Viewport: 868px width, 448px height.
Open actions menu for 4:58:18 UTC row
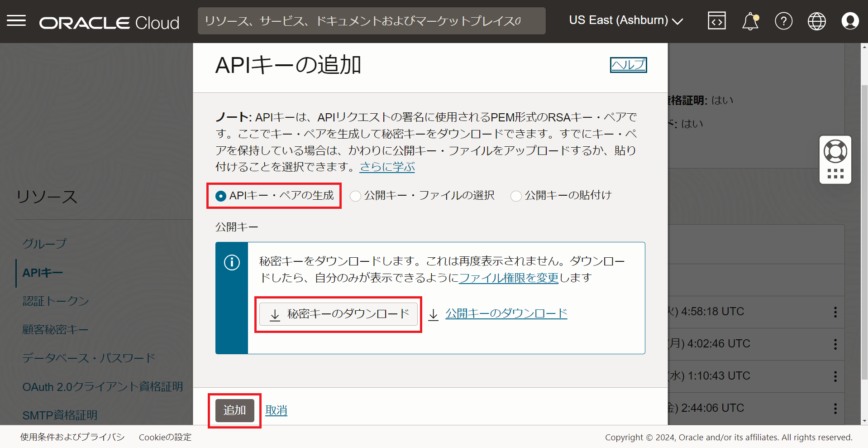(x=835, y=312)
